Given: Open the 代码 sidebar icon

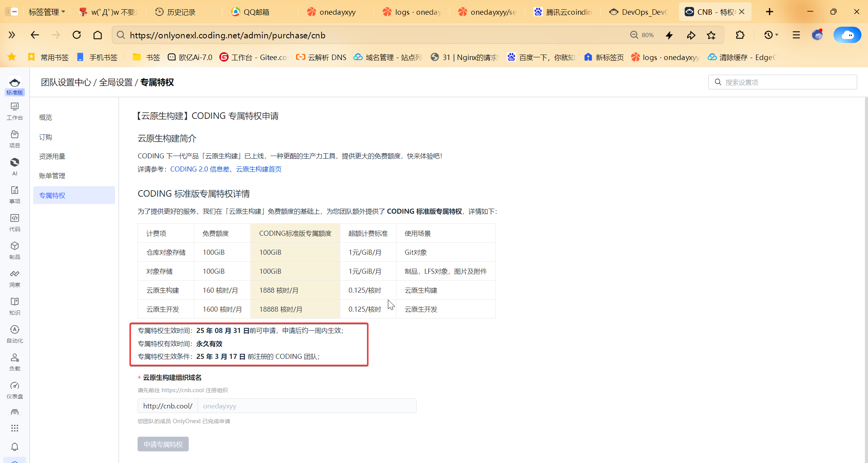Looking at the screenshot, I should [x=15, y=223].
